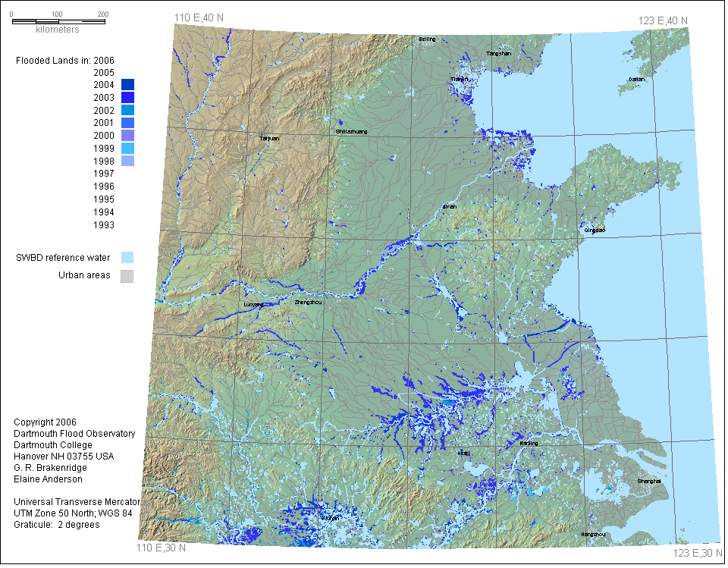Screen dimensions: 728x568
Task: Select the Shanghai label on the map
Action: pyautogui.click(x=649, y=482)
